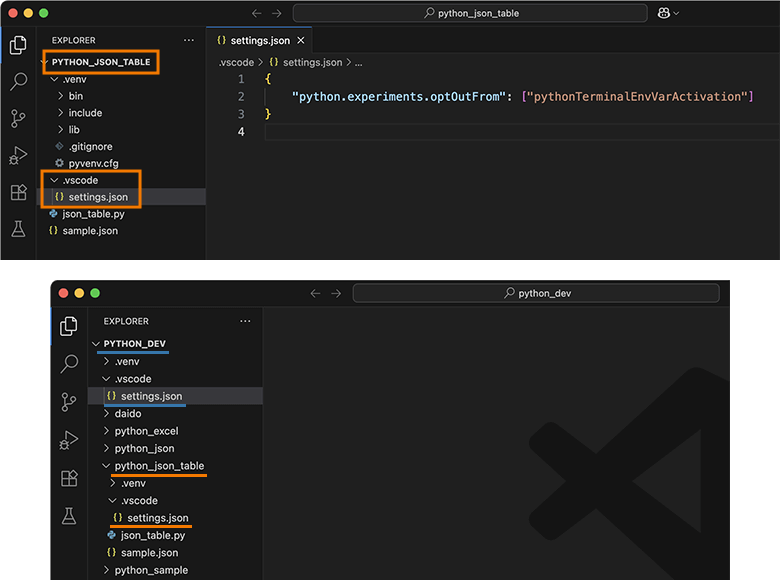Viewport: 780px width, 580px height.
Task: Go forward arrow in python_dev window
Action: click(x=336, y=293)
